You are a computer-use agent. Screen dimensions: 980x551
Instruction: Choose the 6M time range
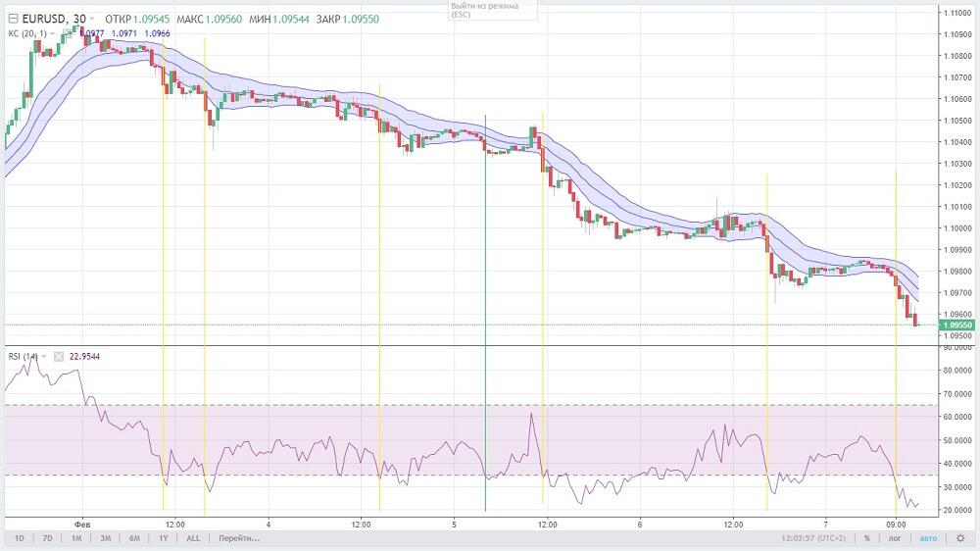pyautogui.click(x=135, y=538)
